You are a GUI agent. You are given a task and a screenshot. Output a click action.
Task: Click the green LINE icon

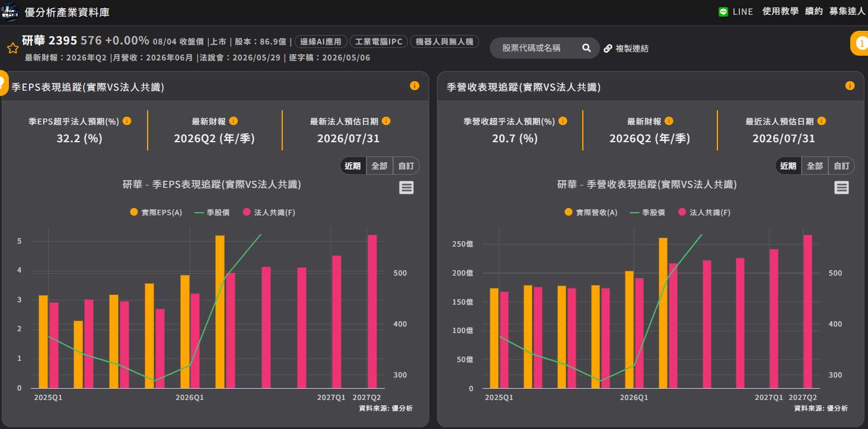[x=723, y=12]
